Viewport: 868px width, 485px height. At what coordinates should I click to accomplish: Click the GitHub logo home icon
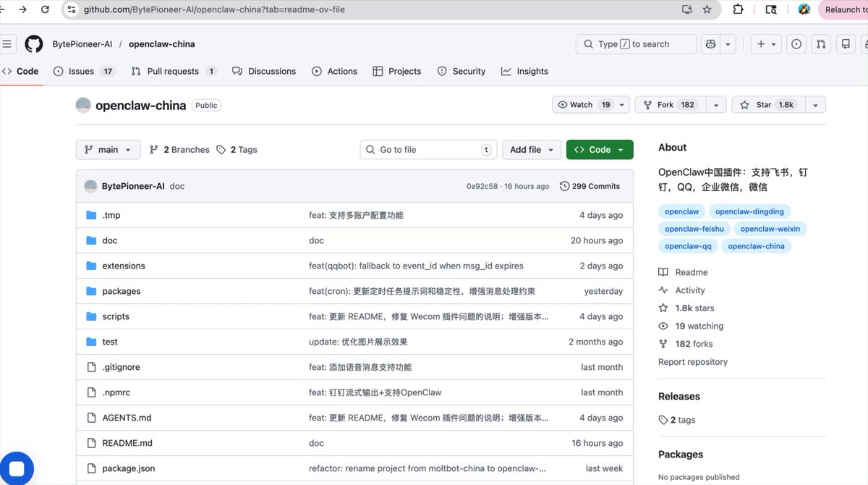pyautogui.click(x=34, y=44)
